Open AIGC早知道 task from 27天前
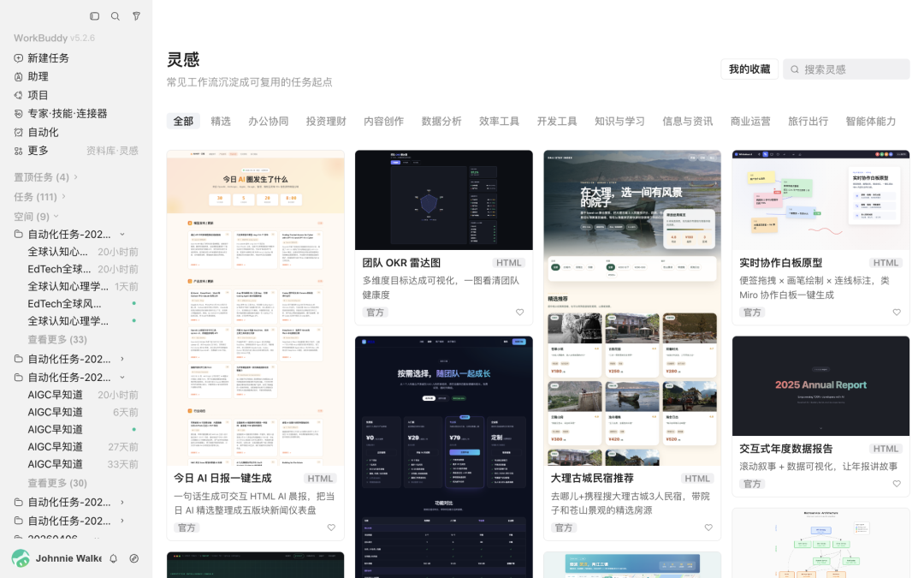The width and height of the screenshot is (924, 578). click(x=82, y=447)
